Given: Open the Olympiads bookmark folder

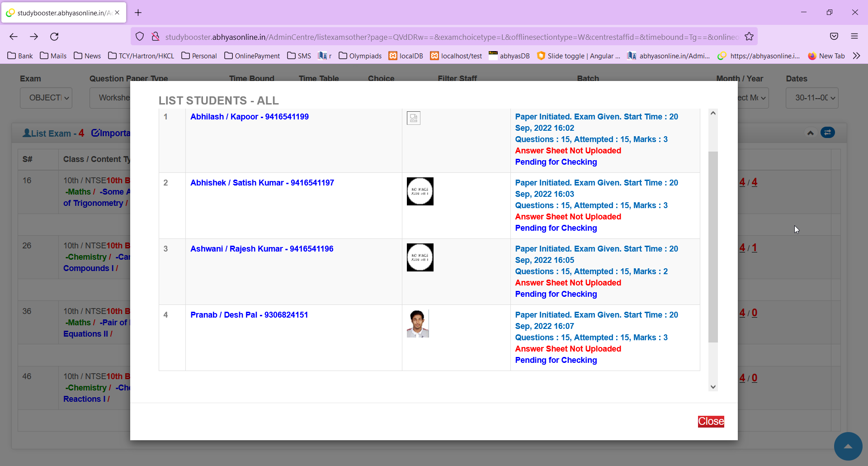Looking at the screenshot, I should (x=360, y=56).
